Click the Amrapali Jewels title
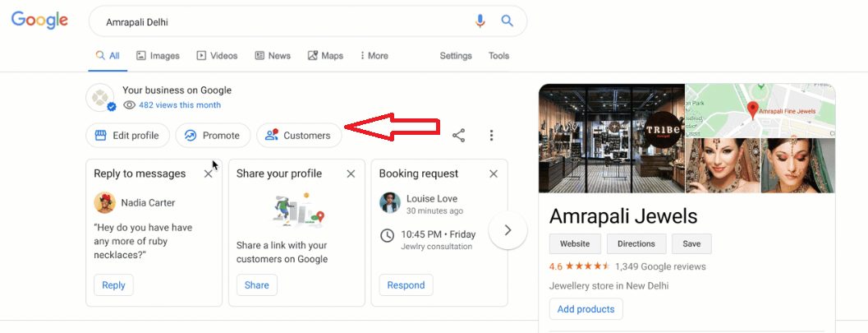The height and width of the screenshot is (333, 868). [x=623, y=216]
